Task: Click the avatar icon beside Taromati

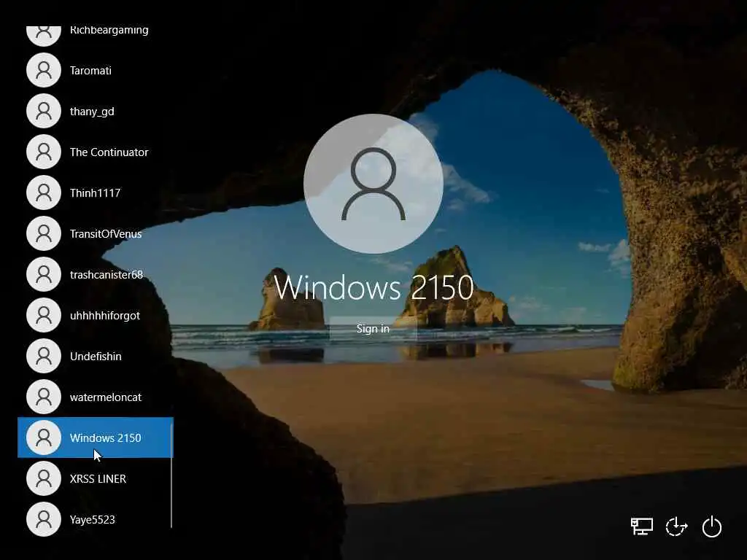Action: [x=43, y=71]
